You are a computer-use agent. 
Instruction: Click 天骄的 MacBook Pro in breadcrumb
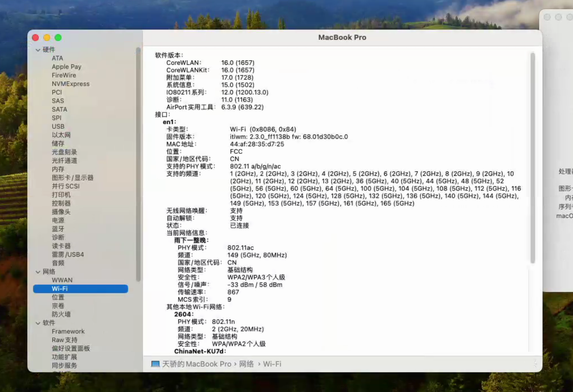click(197, 364)
